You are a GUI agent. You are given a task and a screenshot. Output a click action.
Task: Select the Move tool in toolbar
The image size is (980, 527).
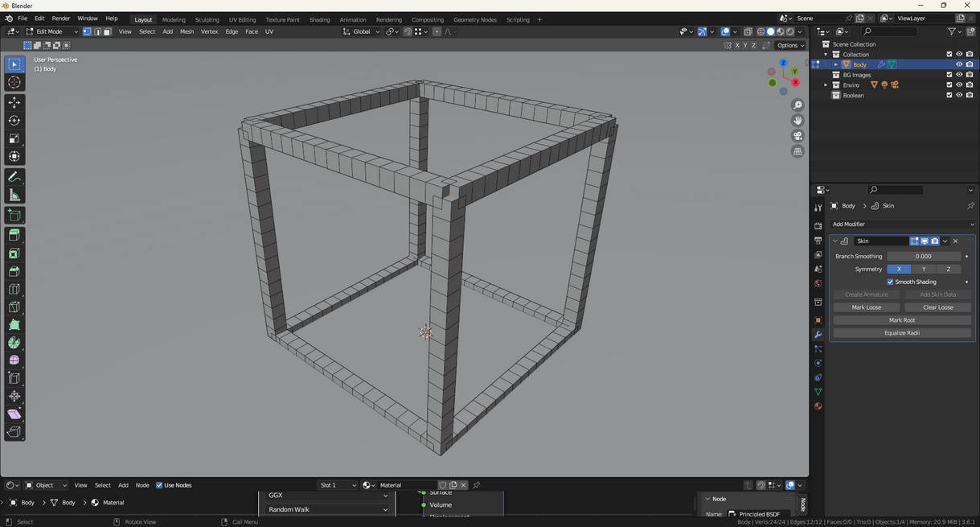[14, 102]
